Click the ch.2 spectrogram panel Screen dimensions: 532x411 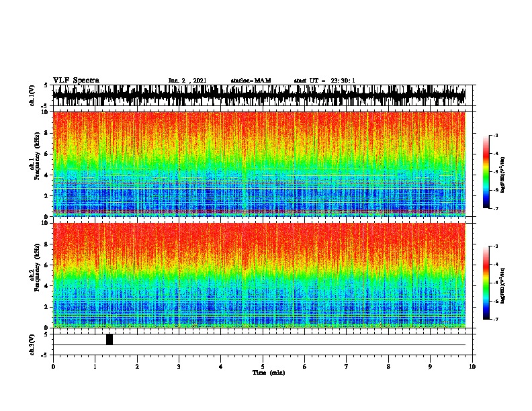pyautogui.click(x=259, y=275)
